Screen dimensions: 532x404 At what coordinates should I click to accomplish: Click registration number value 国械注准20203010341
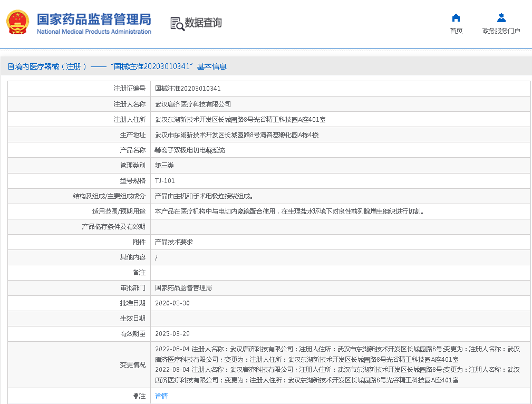(188, 89)
